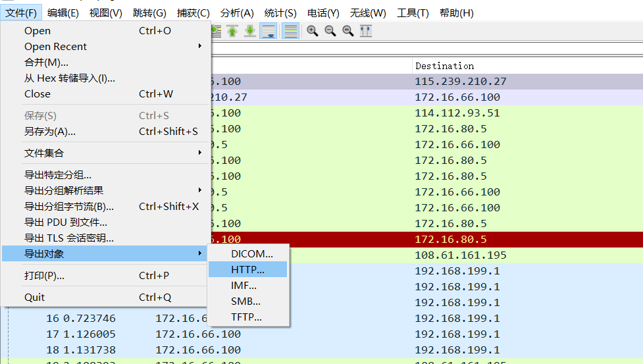Select 打印(P)... menu entry
The height and width of the screenshot is (364, 643).
point(105,275)
